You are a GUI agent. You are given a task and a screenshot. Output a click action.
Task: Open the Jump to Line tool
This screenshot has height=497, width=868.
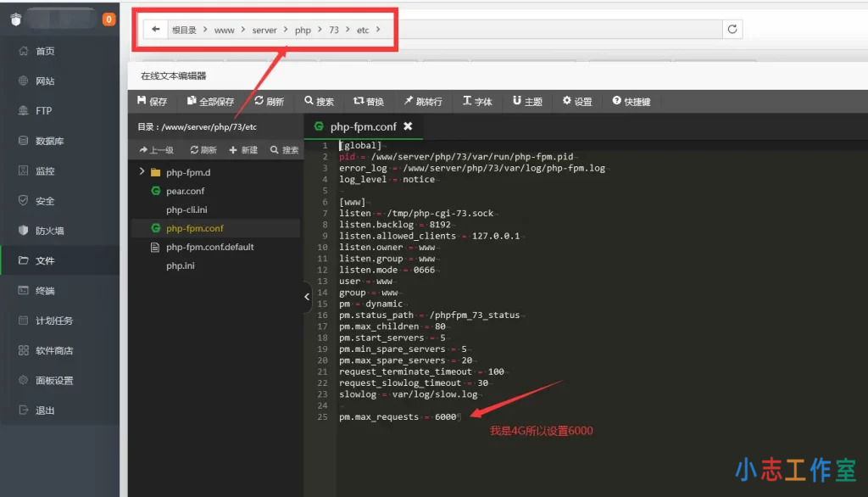423,102
